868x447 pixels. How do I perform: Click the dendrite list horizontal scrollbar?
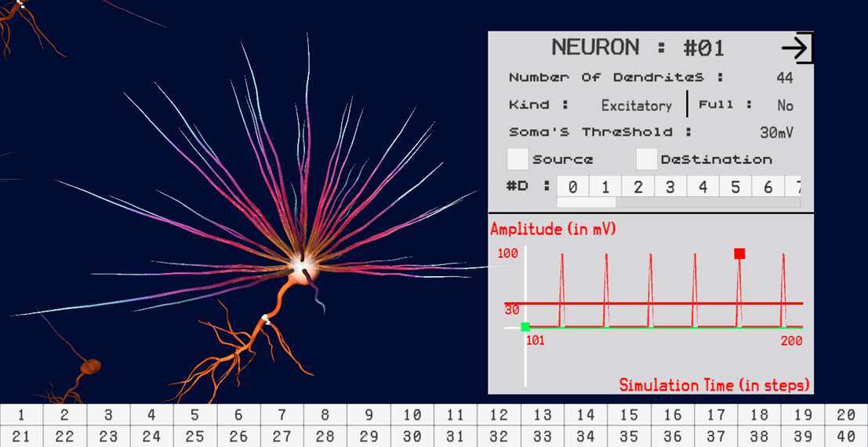point(587,202)
